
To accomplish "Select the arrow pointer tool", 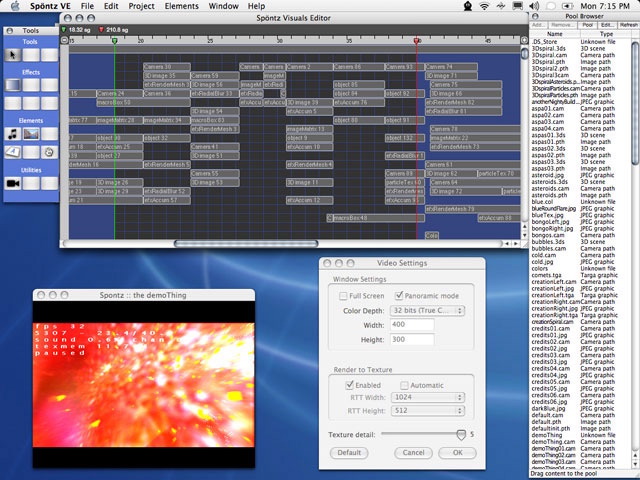I will (x=13, y=55).
